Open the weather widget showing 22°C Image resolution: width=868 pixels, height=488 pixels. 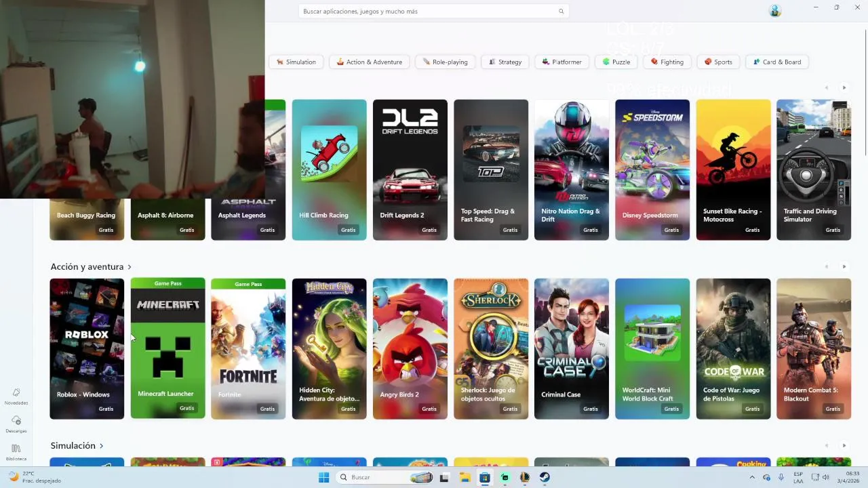(33, 477)
